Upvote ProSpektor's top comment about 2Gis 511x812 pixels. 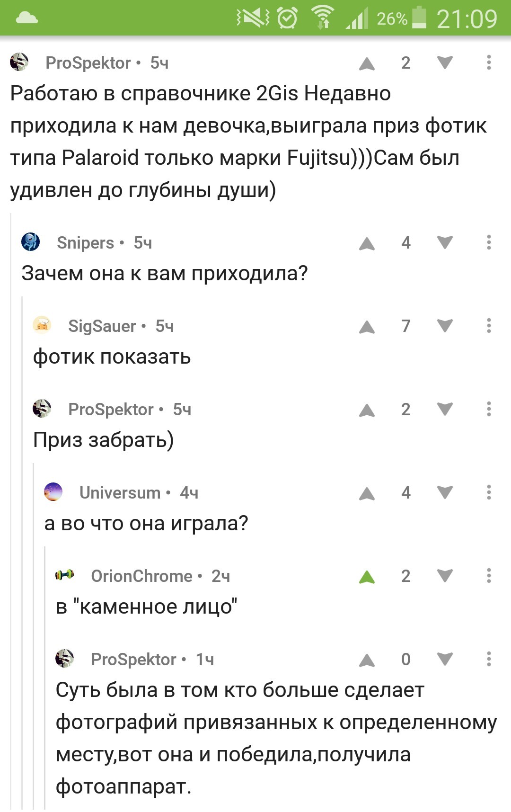click(367, 64)
